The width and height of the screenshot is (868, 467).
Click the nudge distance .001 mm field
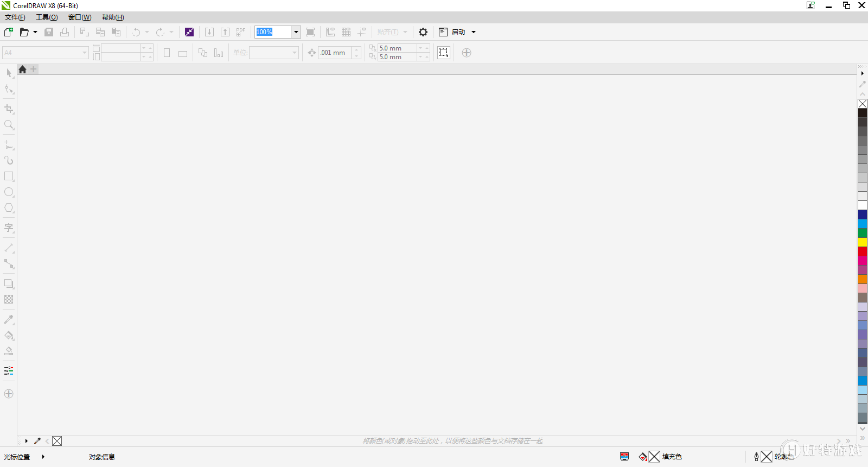pos(335,53)
